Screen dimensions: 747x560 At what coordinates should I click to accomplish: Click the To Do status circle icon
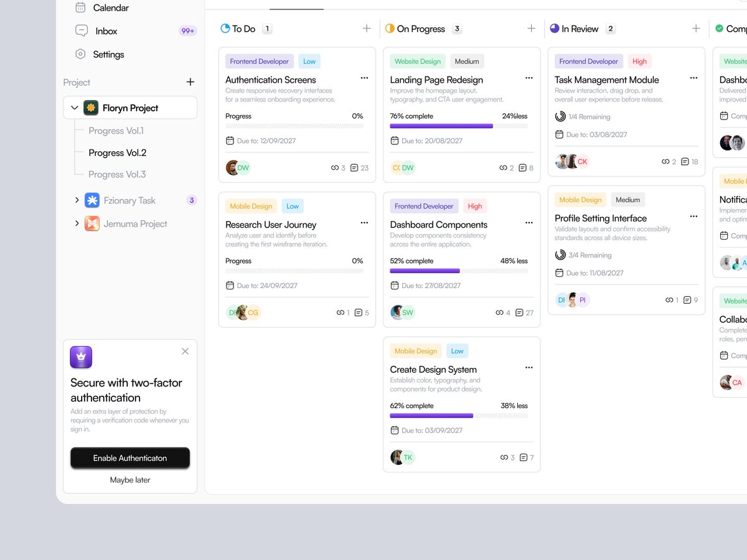[225, 29]
